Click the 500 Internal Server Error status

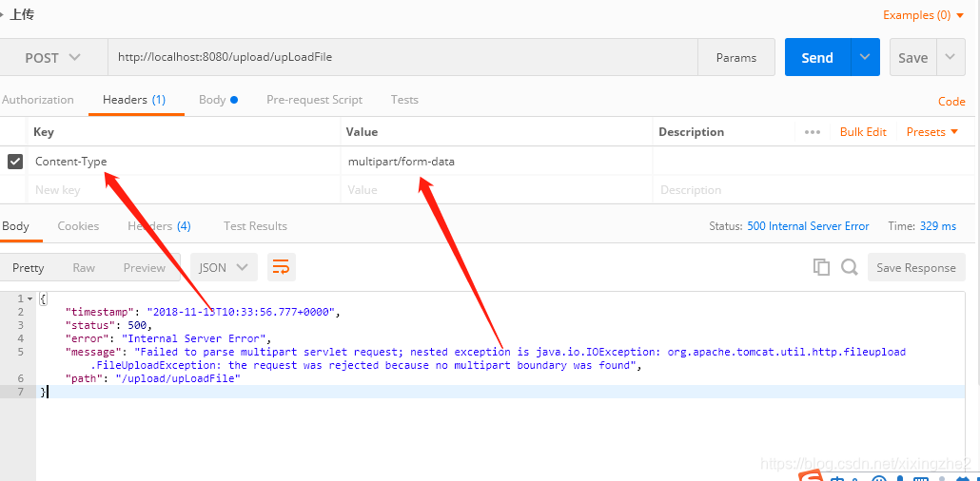[808, 226]
